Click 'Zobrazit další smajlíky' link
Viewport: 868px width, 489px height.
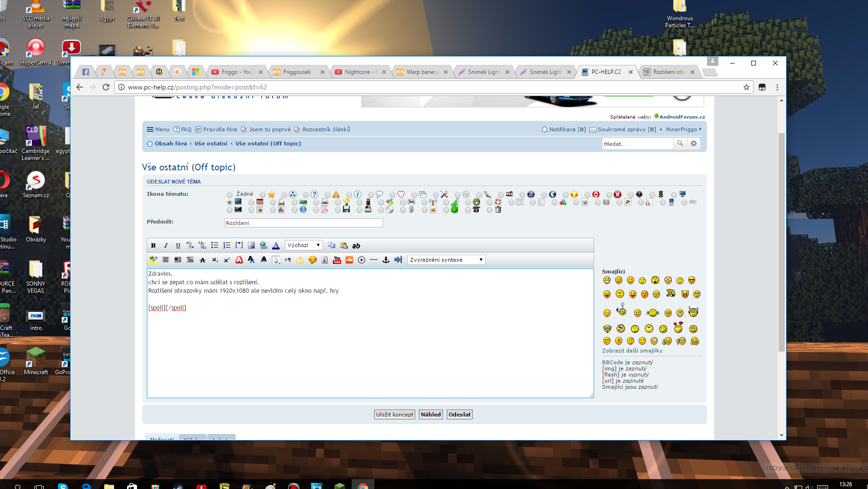pos(632,351)
